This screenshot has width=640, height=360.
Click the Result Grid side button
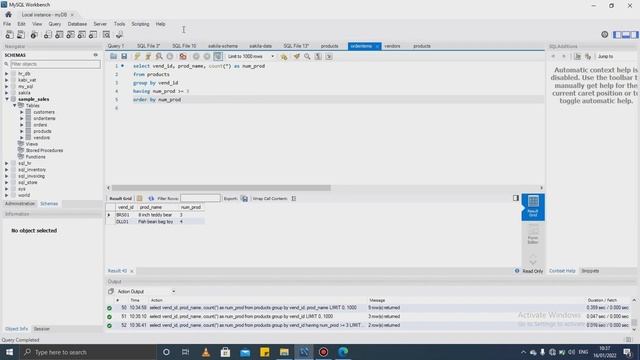533,207
